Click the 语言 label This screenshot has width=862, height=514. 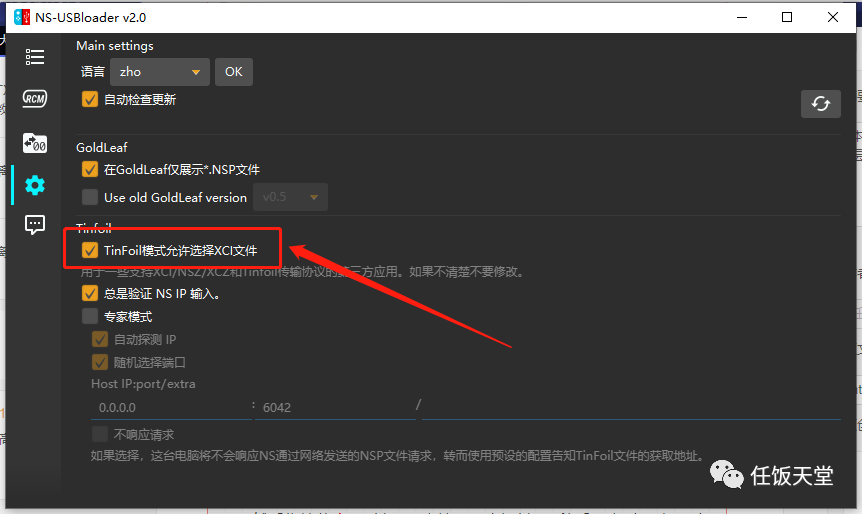coord(92,72)
